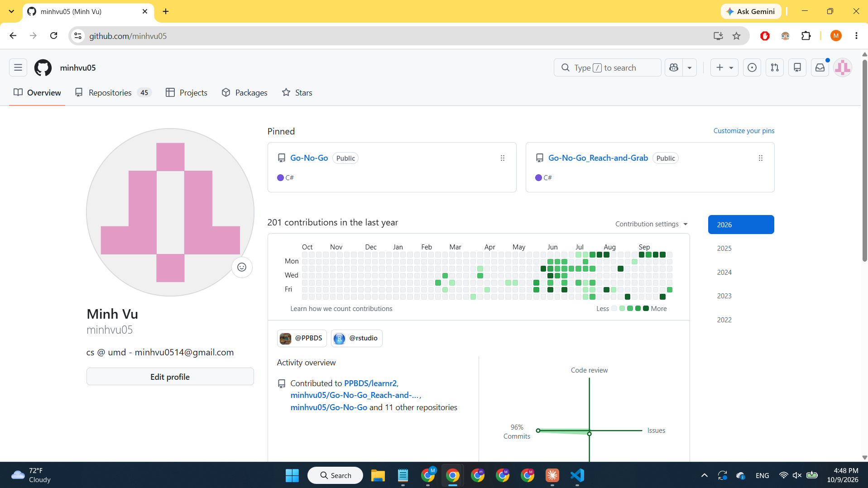The image size is (868, 488).
Task: Click the Windows Start button
Action: coord(292,475)
